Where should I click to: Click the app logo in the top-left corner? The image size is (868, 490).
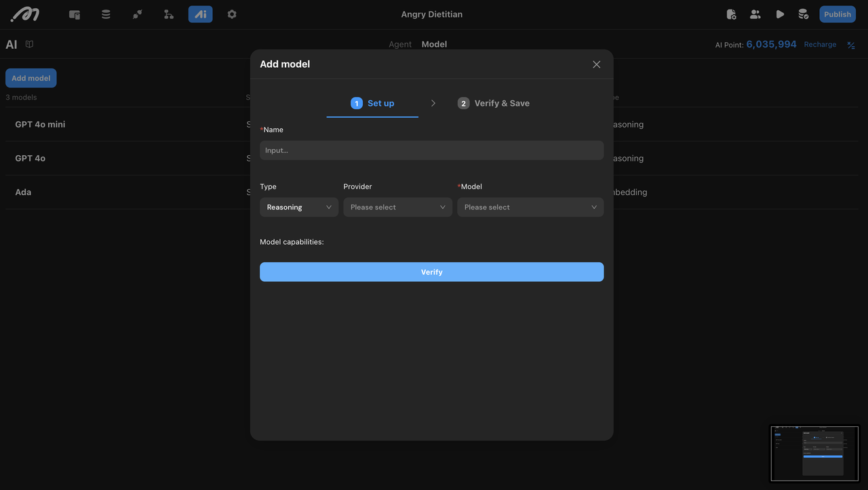tap(25, 14)
